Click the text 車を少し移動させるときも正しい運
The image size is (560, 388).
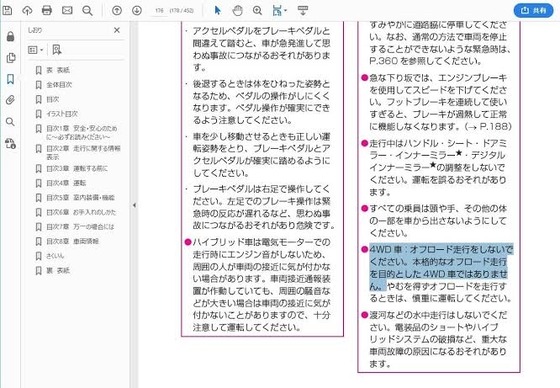(x=261, y=136)
